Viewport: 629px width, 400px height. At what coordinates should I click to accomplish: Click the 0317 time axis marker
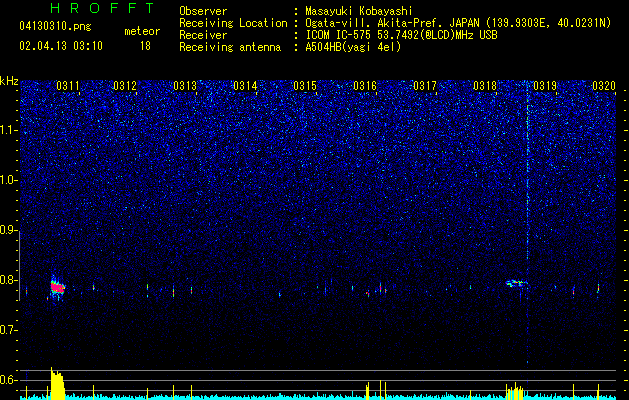425,85
